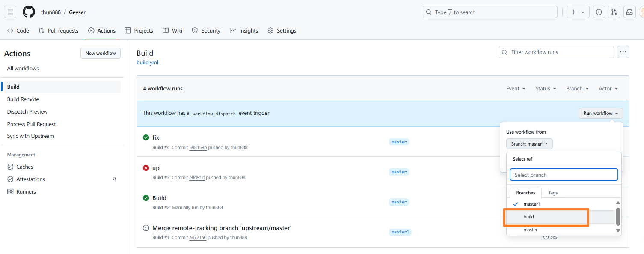Open the build.yml file link
This screenshot has height=254, width=644.
click(147, 62)
